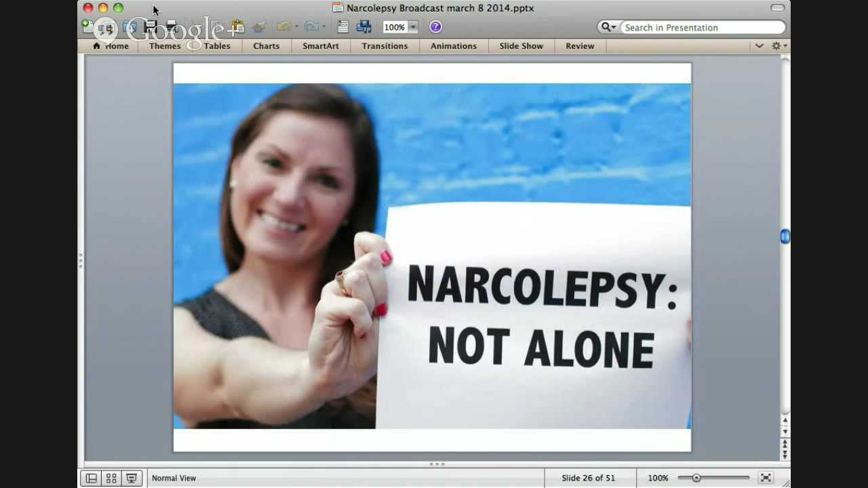The image size is (868, 488).
Task: Click the '100%' zoom label in status bar
Action: (x=658, y=478)
